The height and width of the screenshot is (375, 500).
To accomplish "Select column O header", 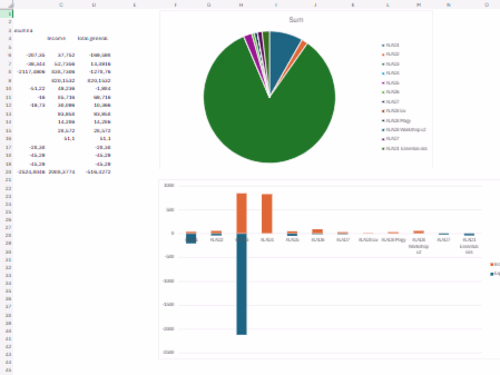I will (x=486, y=5).
